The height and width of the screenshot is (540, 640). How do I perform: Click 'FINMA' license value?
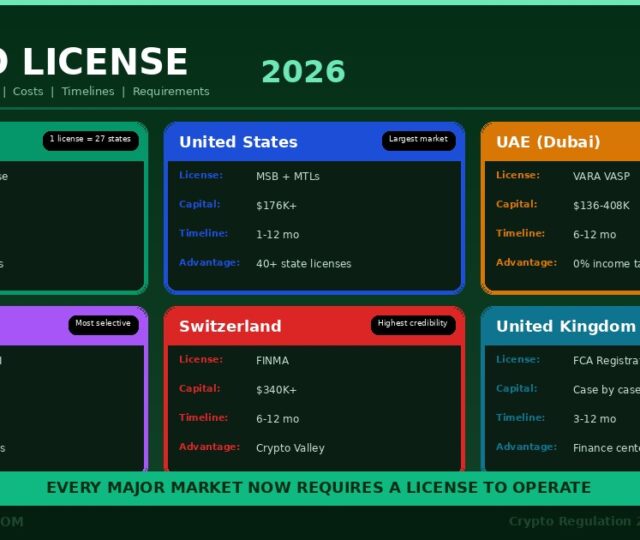(272, 361)
